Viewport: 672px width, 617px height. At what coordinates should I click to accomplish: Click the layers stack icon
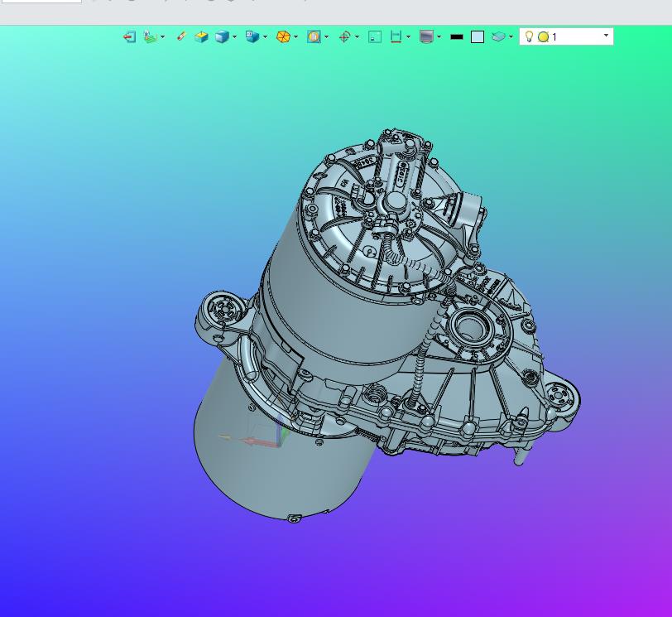click(x=498, y=37)
